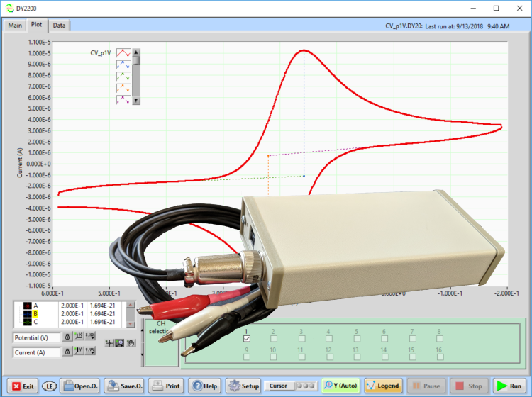Click the crosshair cursor tool icon
The width and height of the screenshot is (532, 397).
[x=109, y=343]
